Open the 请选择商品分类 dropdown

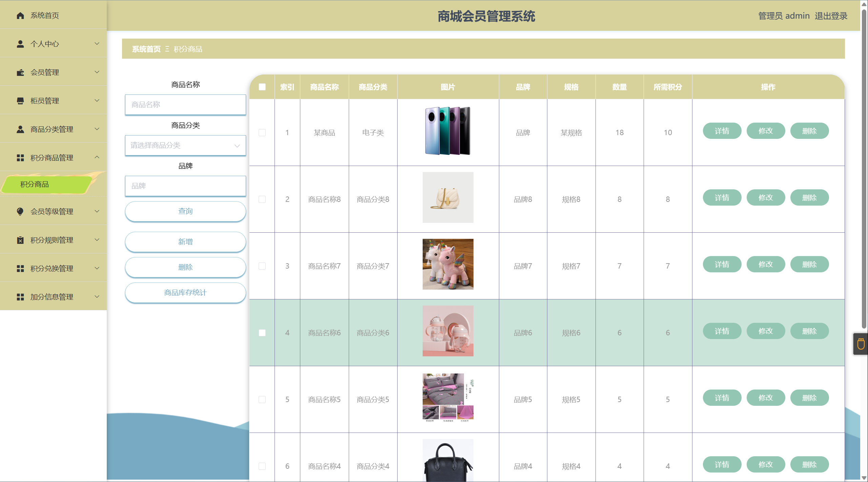point(185,146)
